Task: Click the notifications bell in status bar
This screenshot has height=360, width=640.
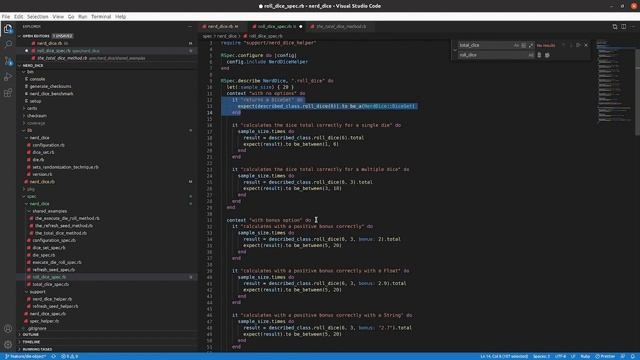Action: (x=633, y=356)
